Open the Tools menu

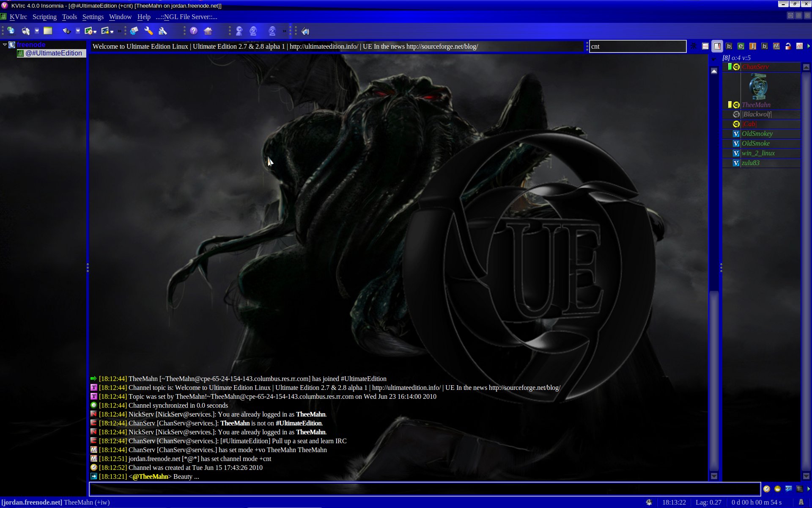pos(69,17)
